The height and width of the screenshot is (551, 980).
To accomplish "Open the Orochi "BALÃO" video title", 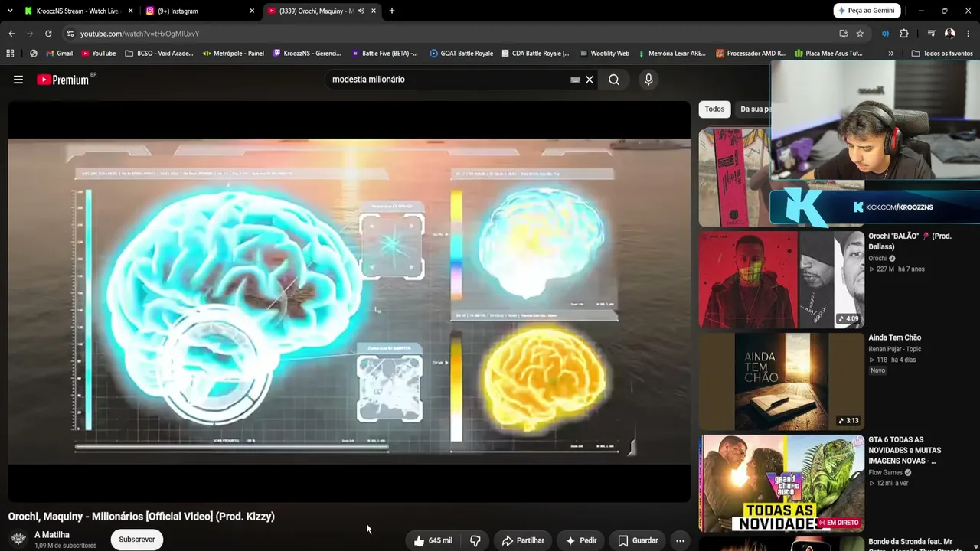I will point(910,241).
